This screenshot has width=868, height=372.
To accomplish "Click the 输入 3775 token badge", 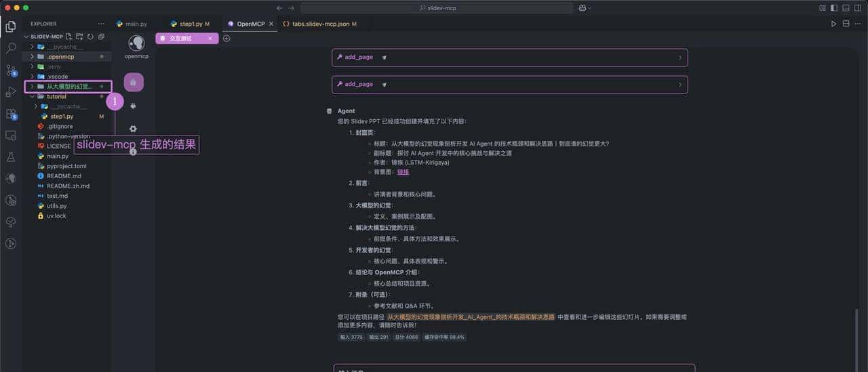I will tap(351, 337).
